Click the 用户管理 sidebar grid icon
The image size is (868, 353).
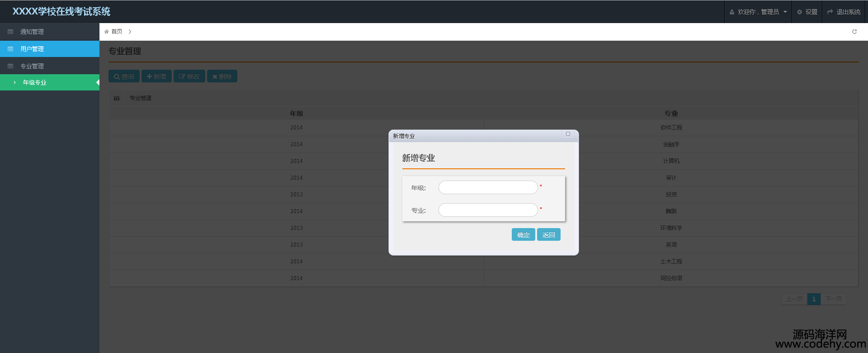pos(10,49)
